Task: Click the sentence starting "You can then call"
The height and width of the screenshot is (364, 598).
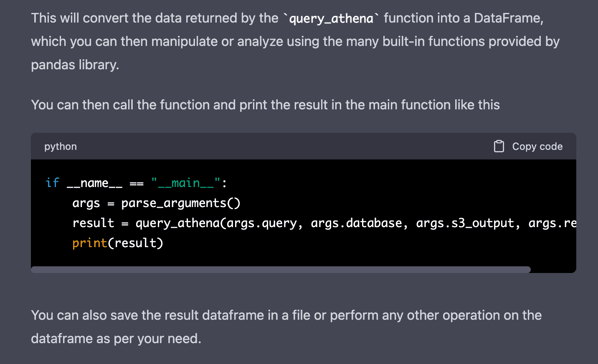Action: click(x=265, y=105)
